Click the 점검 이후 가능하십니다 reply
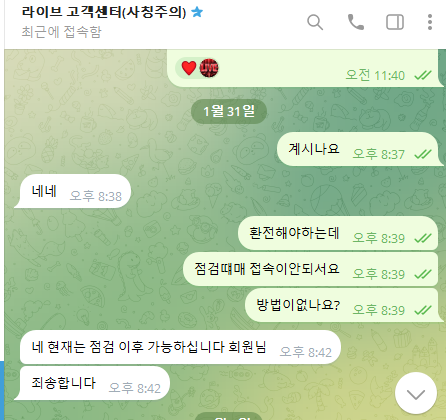 180,347
